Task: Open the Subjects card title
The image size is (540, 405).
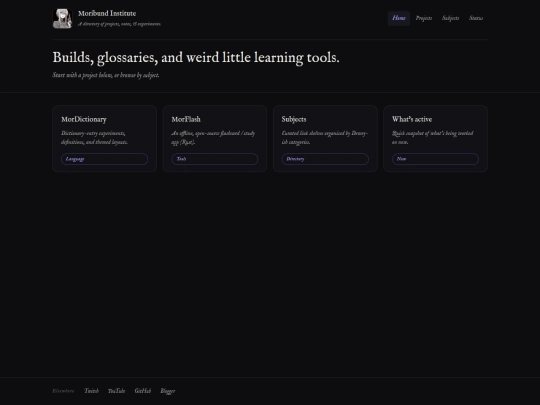Action: click(294, 120)
